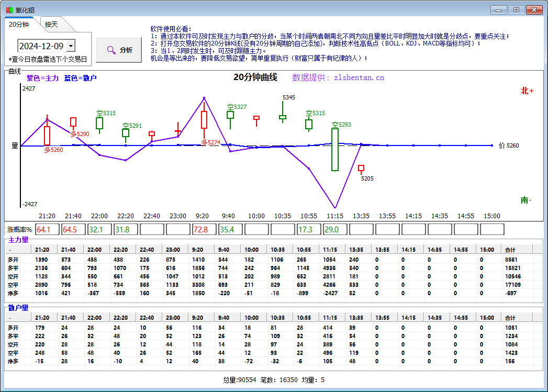Minimize the 氧化铝 window
548x392 pixels.
pos(498,10)
